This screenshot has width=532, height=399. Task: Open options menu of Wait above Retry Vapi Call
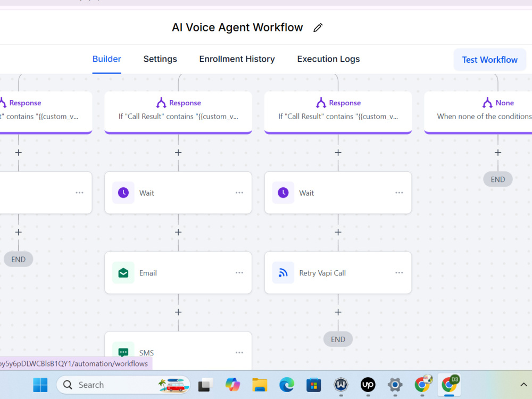399,193
